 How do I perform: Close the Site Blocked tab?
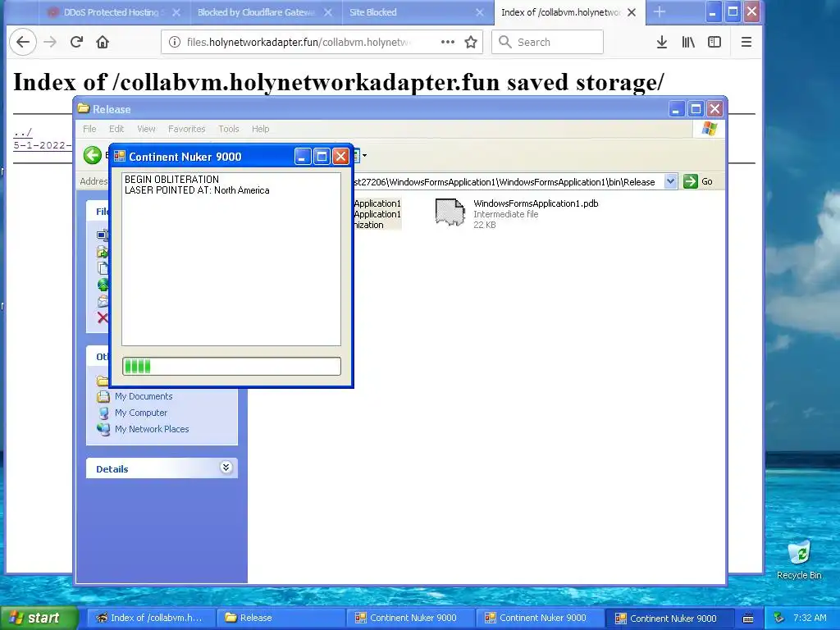click(x=479, y=12)
